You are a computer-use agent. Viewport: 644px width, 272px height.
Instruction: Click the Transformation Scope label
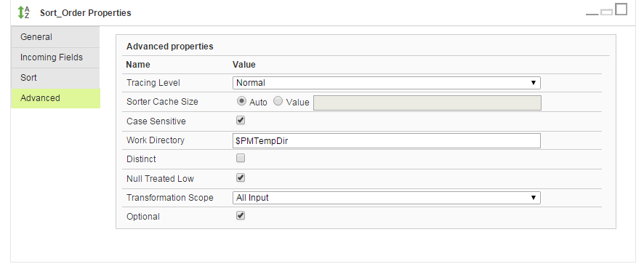click(x=170, y=198)
